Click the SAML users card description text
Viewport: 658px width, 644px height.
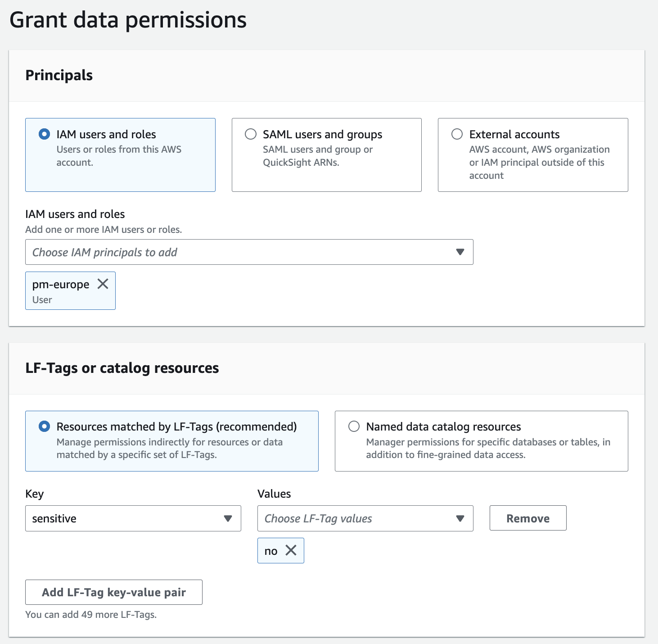[x=318, y=156]
